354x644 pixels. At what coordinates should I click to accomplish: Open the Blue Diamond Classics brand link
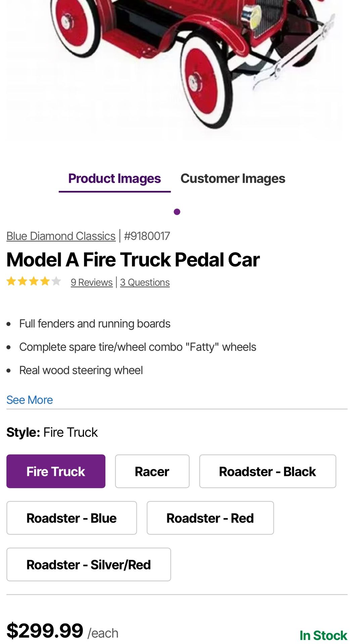tap(61, 236)
